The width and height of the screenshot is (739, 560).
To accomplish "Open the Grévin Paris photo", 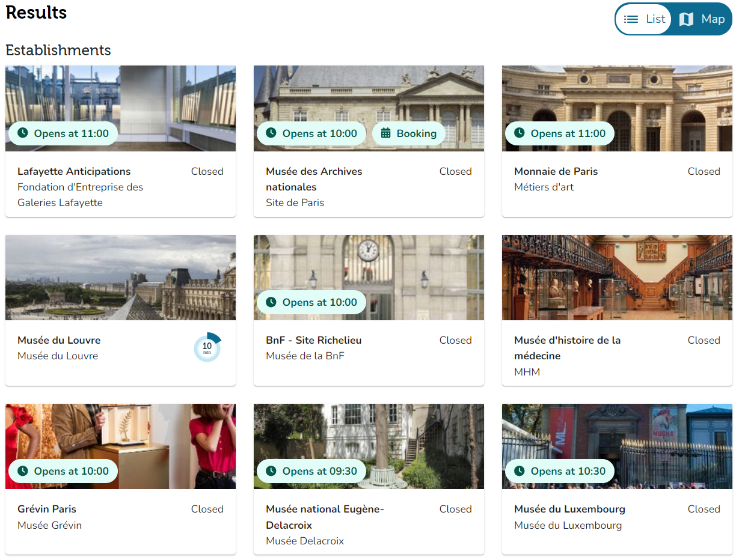I will coord(120,446).
